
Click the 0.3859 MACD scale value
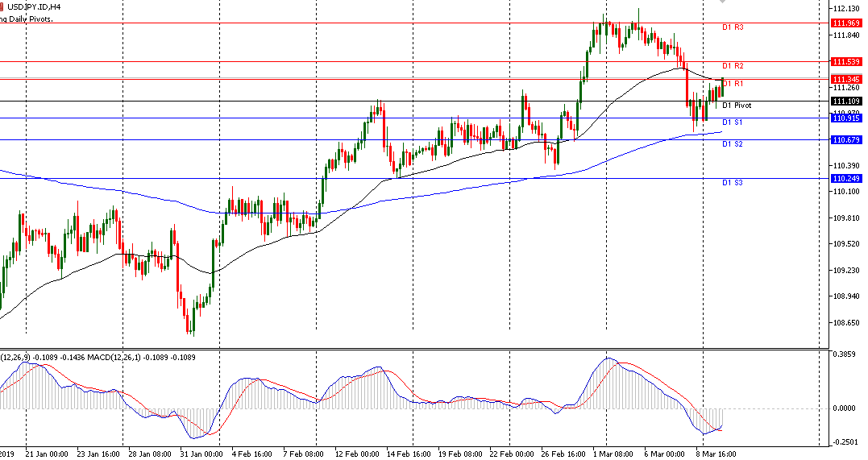tap(844, 354)
